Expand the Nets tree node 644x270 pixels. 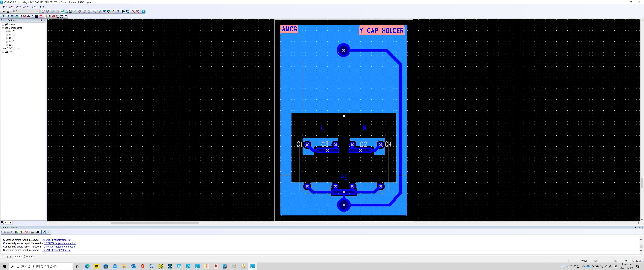(3, 52)
